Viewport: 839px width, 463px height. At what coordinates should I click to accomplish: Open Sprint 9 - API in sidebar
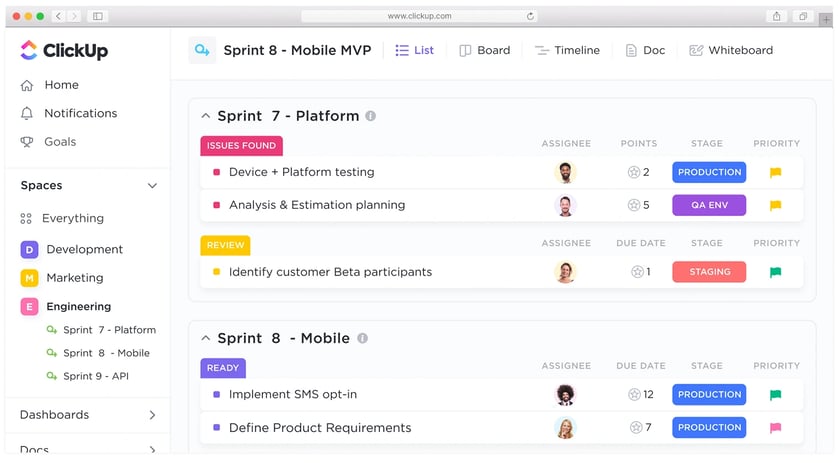96,376
